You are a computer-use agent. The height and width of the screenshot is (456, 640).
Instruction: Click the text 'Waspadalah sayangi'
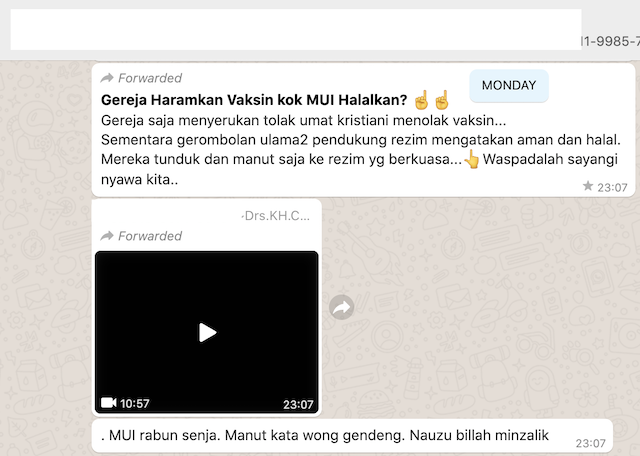coord(550,159)
